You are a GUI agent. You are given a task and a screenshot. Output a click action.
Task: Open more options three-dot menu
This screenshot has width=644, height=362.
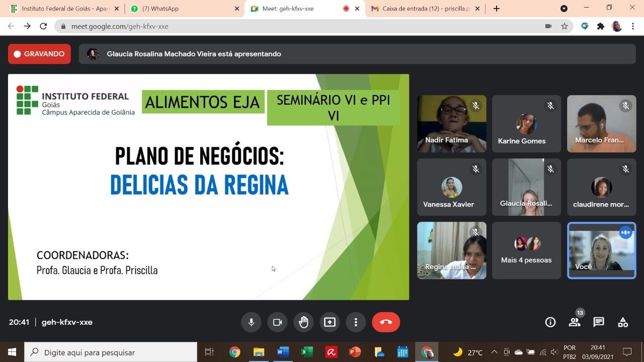[356, 322]
